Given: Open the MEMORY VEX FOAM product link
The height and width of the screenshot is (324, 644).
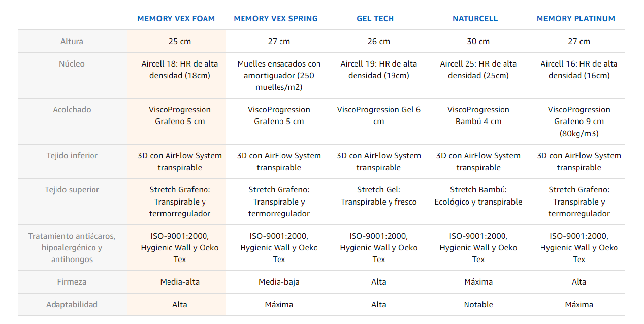Looking at the screenshot, I should (x=176, y=19).
